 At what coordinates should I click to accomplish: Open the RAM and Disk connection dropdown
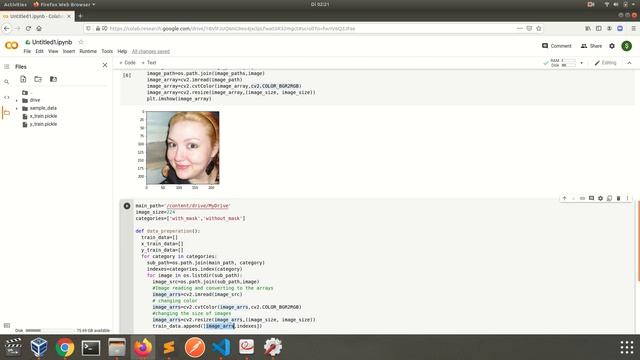[x=581, y=63]
